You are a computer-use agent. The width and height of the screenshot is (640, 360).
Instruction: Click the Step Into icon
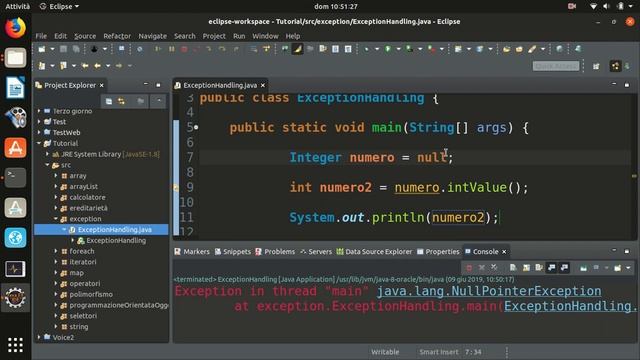click(x=209, y=49)
